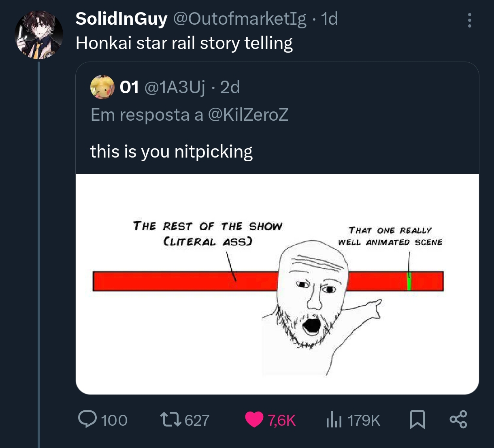Enlarge the red bar meme image
The image size is (494, 448).
click(x=277, y=284)
